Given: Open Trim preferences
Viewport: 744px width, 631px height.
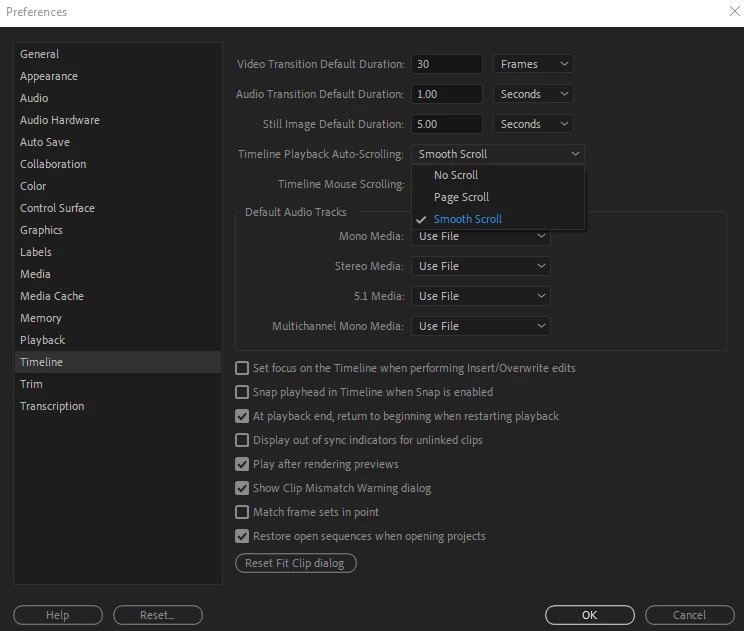Looking at the screenshot, I should 118,384.
